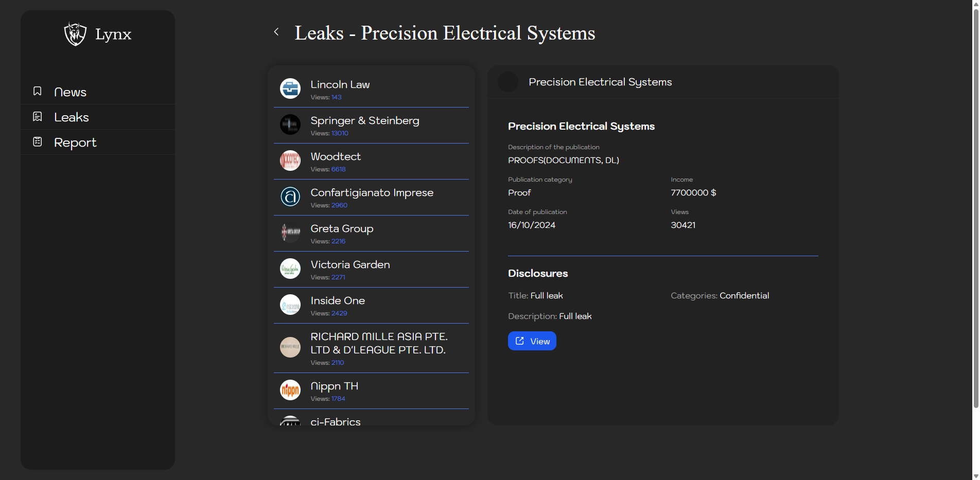This screenshot has height=480, width=980.
Task: Open the RICHARD MILLE ASIA PTE. entry
Action: click(x=378, y=343)
